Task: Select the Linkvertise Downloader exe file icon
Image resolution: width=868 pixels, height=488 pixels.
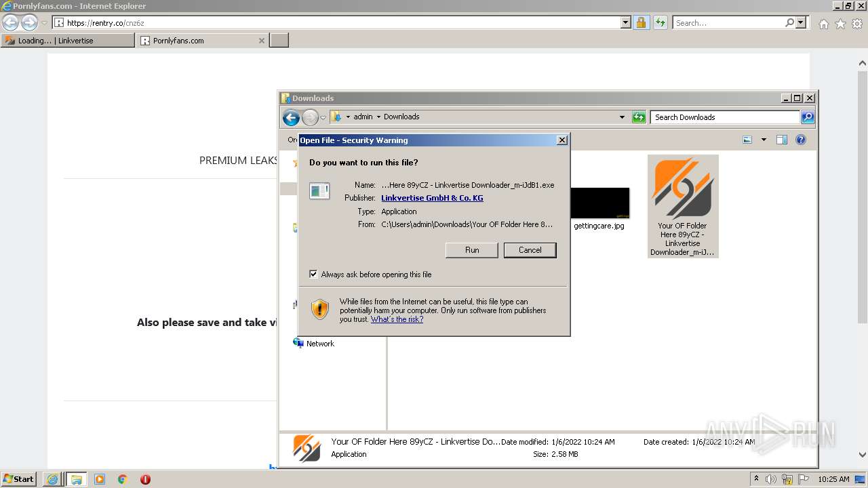Action: coord(683,206)
